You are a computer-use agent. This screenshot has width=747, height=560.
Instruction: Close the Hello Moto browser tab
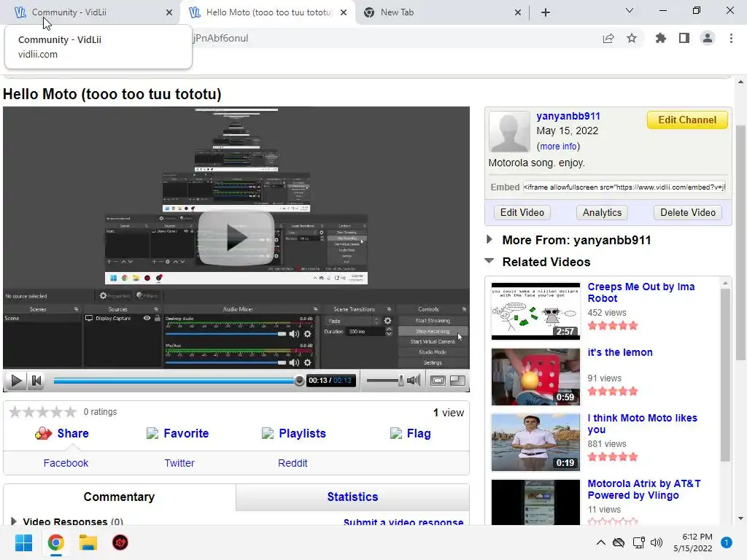(x=344, y=12)
